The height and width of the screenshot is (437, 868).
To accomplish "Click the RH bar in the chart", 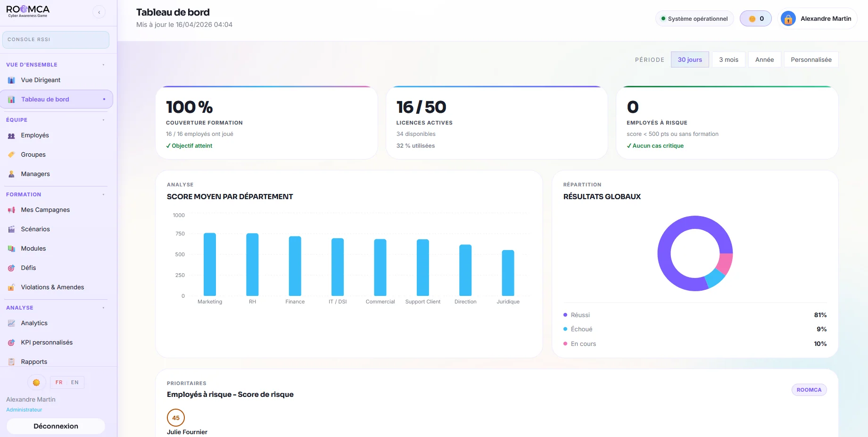I will pos(252,265).
